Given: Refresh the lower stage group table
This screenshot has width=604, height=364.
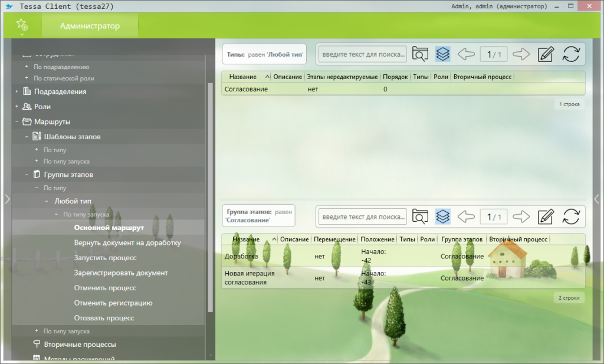Looking at the screenshot, I should tap(571, 217).
